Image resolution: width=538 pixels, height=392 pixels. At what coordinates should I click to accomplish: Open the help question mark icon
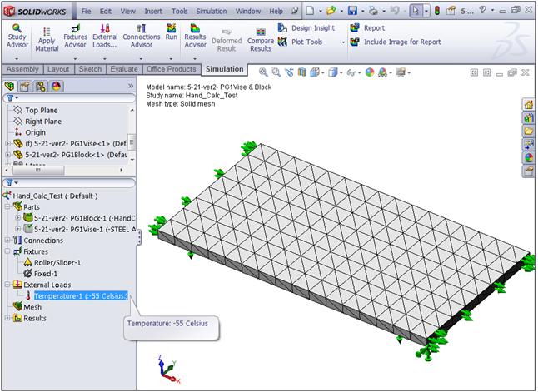[482, 10]
